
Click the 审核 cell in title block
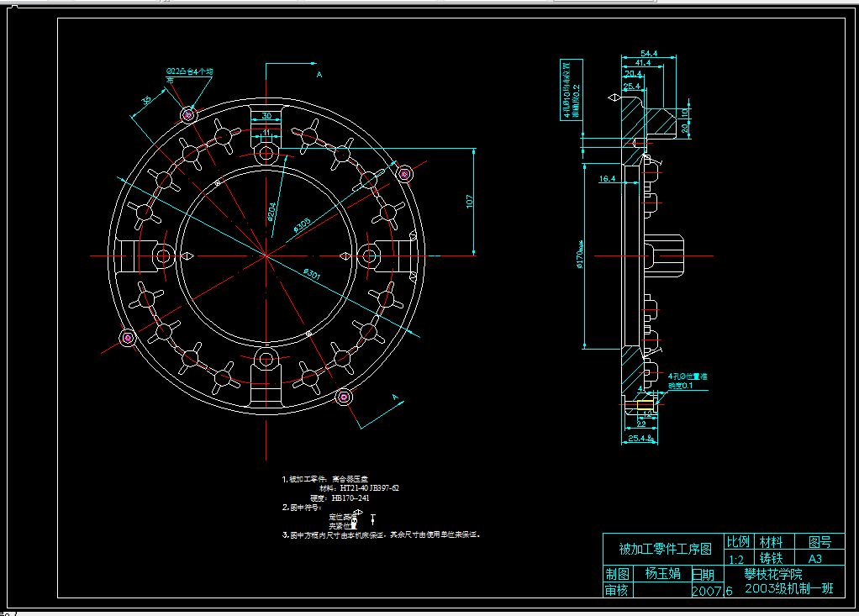(618, 590)
